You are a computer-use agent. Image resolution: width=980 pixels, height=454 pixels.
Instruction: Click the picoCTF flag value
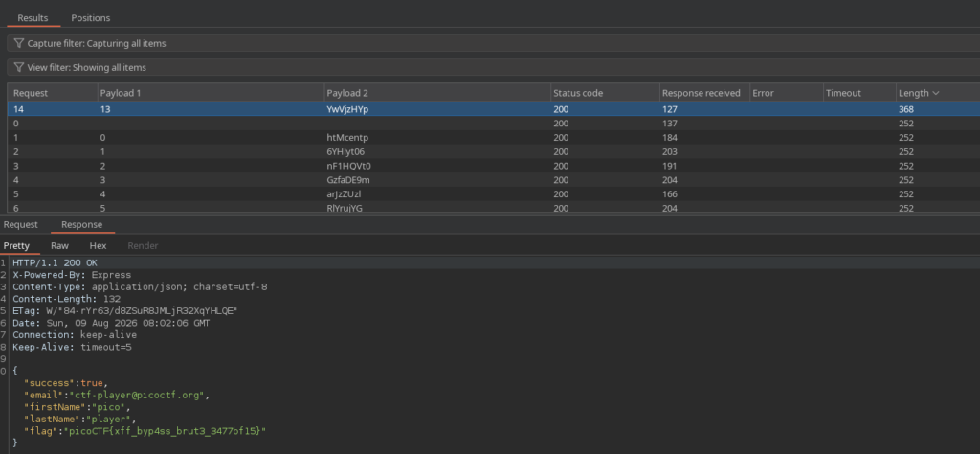point(163,431)
